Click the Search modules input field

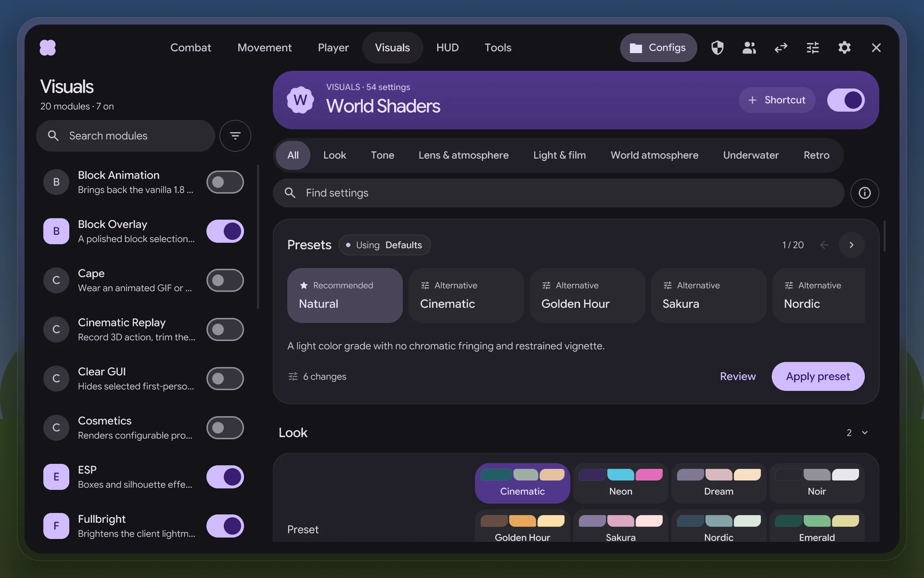tap(125, 136)
